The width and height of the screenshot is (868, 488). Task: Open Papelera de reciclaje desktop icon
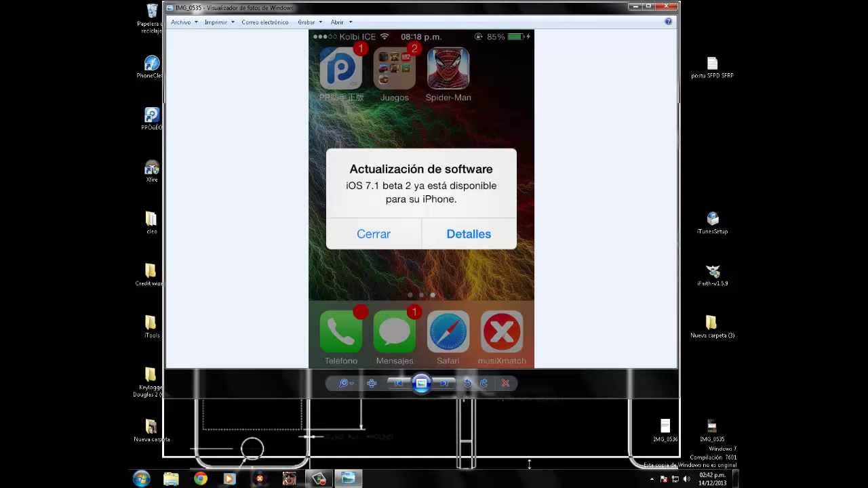[151, 18]
